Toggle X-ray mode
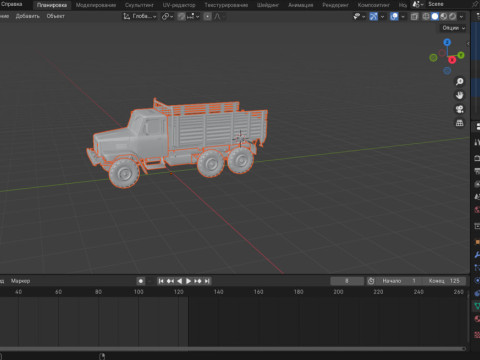 pos(414,16)
